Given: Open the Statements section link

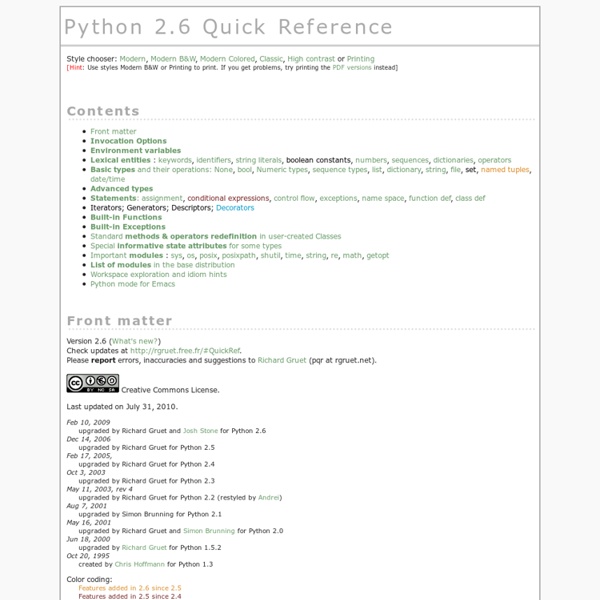Looking at the screenshot, I should (113, 198).
